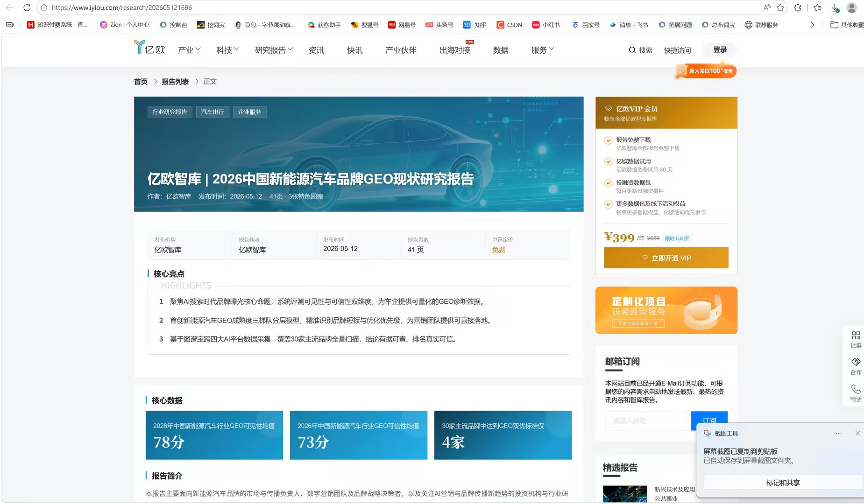Open the downloads icon in toolbar
Screen dimensions: 864x504
[x=835, y=7]
